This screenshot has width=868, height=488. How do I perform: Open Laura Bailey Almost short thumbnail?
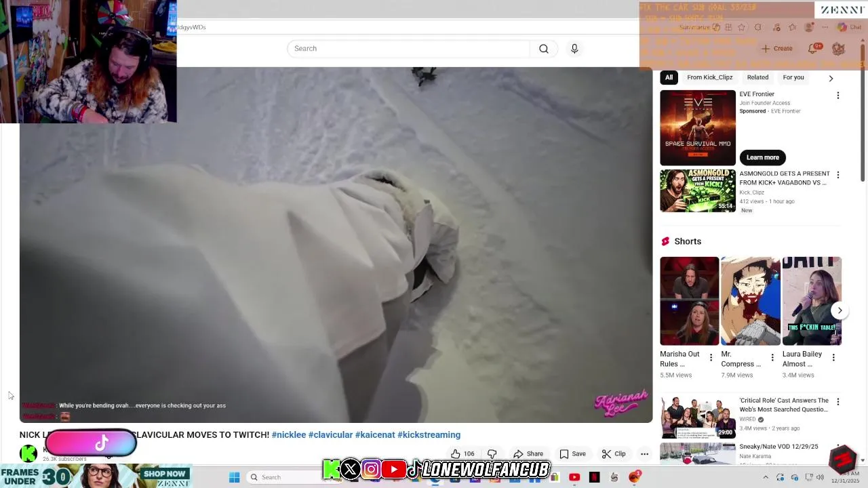pyautogui.click(x=812, y=301)
